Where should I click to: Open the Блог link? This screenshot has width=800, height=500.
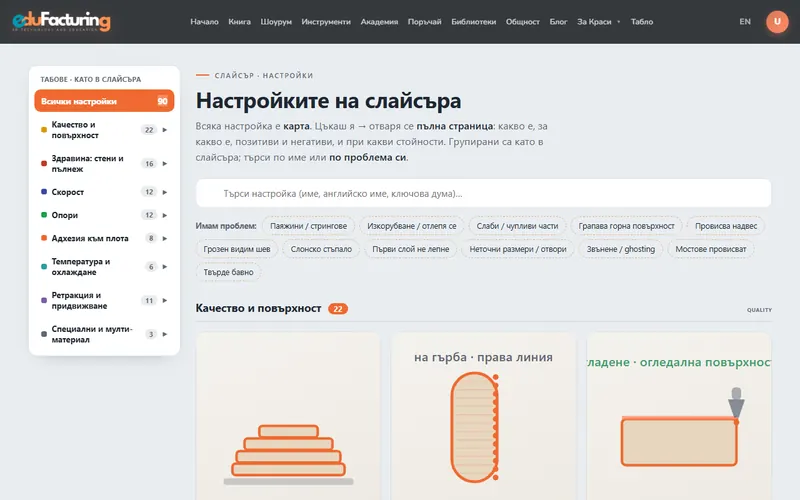[558, 21]
